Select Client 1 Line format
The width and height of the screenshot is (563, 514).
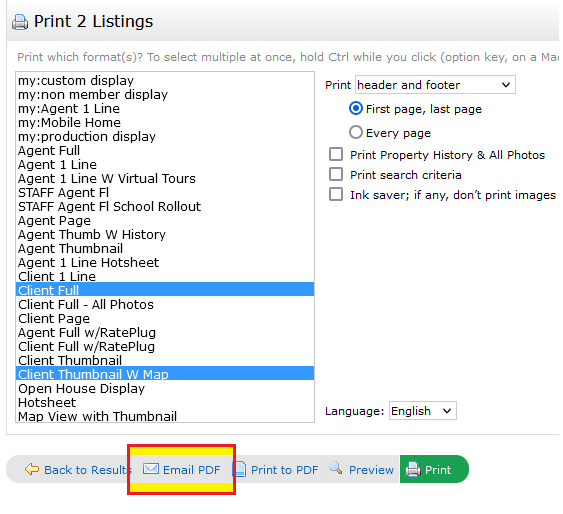pyautogui.click(x=165, y=276)
